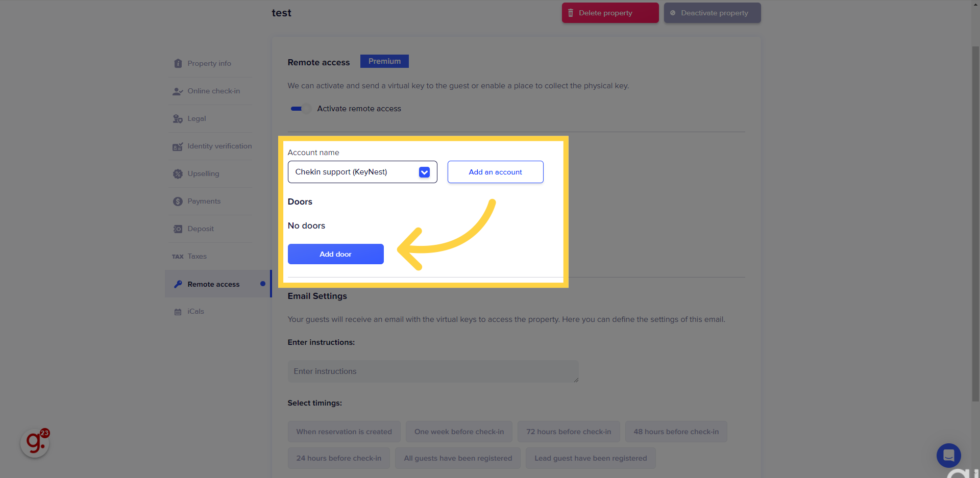The height and width of the screenshot is (478, 980).
Task: Select the 'When reservation is created' timing
Action: [344, 432]
